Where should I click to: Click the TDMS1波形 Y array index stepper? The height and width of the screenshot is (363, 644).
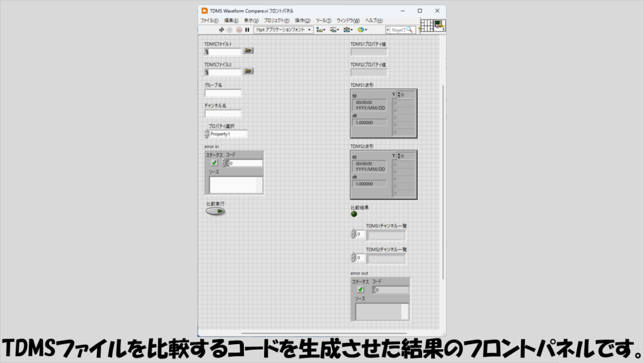[x=398, y=95]
